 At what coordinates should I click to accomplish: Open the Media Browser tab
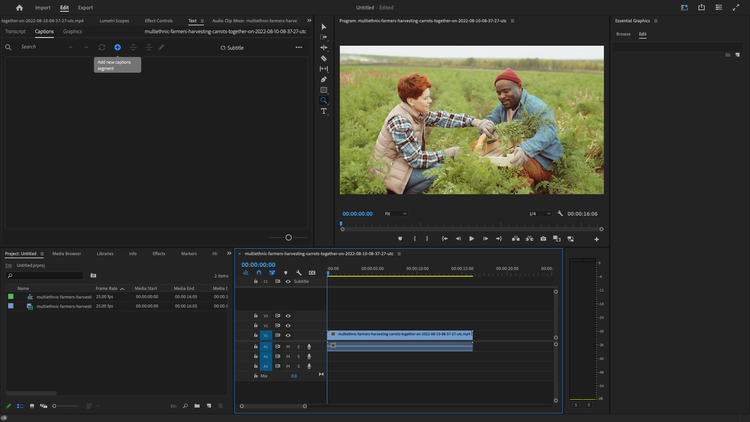pyautogui.click(x=67, y=253)
